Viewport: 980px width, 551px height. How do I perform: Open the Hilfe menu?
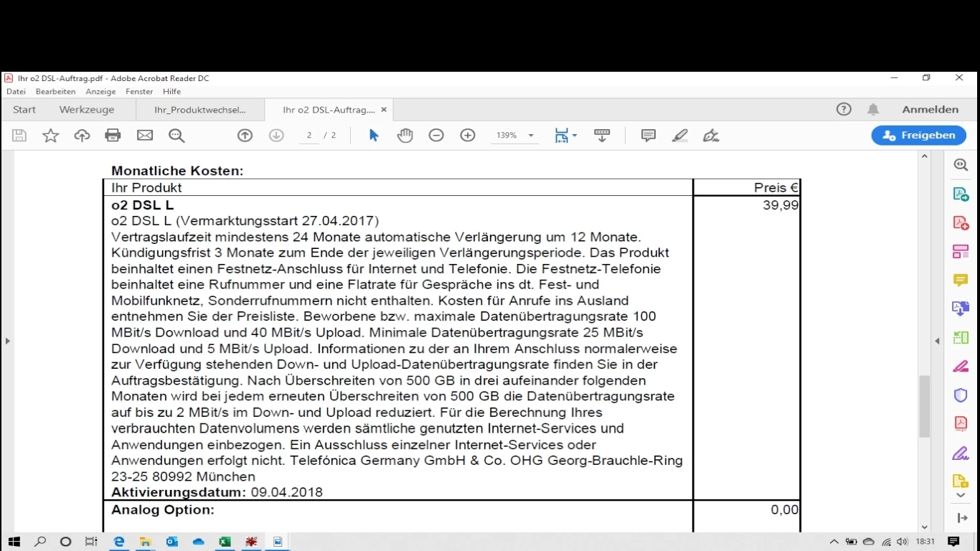[x=171, y=92]
